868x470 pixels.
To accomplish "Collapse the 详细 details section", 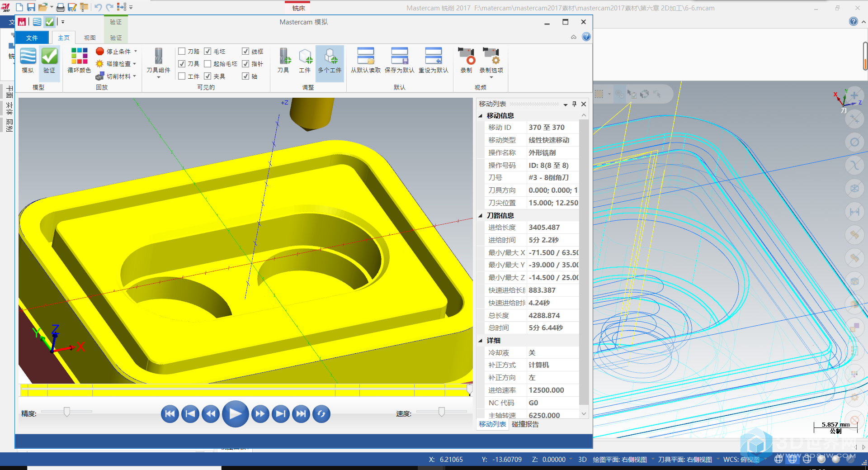I will point(481,341).
